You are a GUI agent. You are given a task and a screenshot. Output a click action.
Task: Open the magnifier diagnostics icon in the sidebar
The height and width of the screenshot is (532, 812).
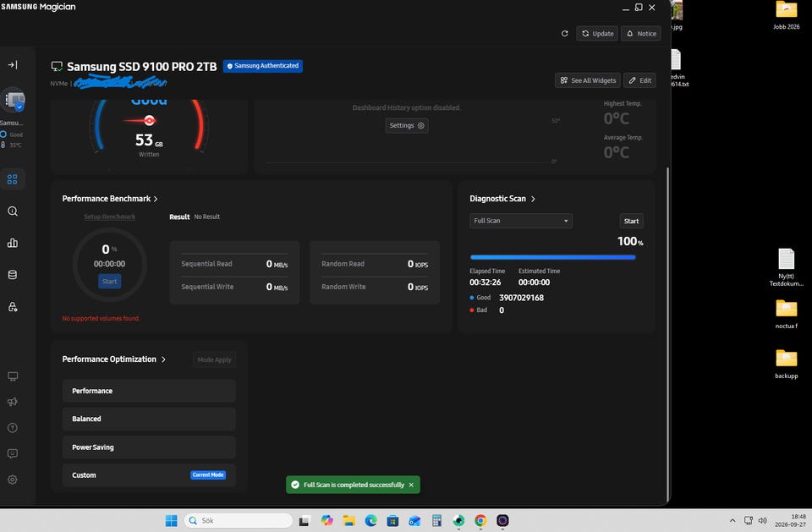coord(13,211)
